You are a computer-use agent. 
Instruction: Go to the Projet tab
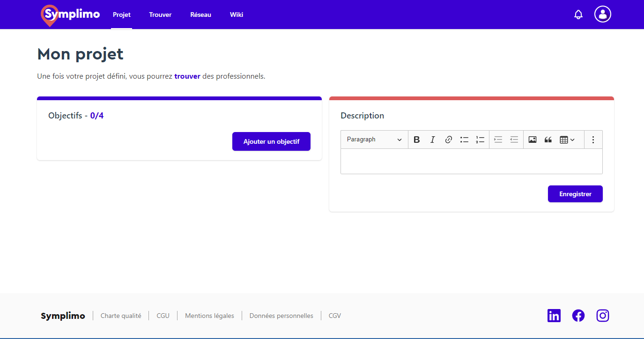click(122, 15)
